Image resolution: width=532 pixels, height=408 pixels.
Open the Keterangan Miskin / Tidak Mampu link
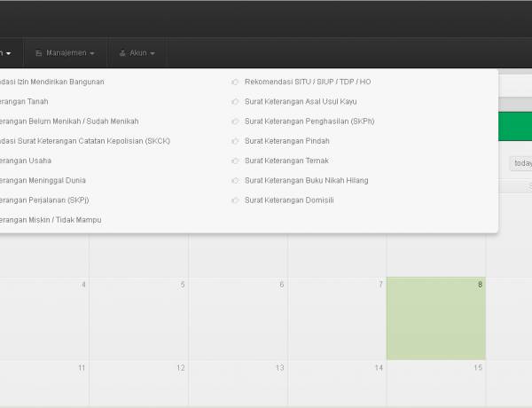point(51,219)
